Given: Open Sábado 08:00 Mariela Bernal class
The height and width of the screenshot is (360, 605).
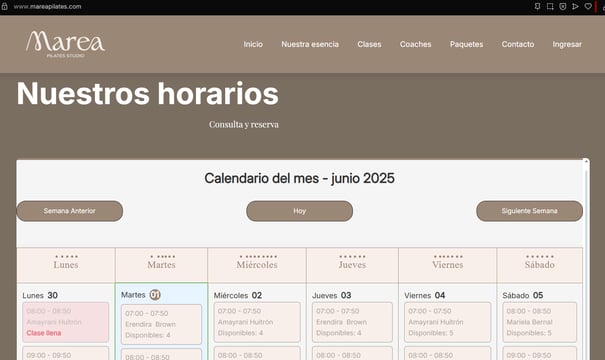Looking at the screenshot, I should click(x=540, y=322).
